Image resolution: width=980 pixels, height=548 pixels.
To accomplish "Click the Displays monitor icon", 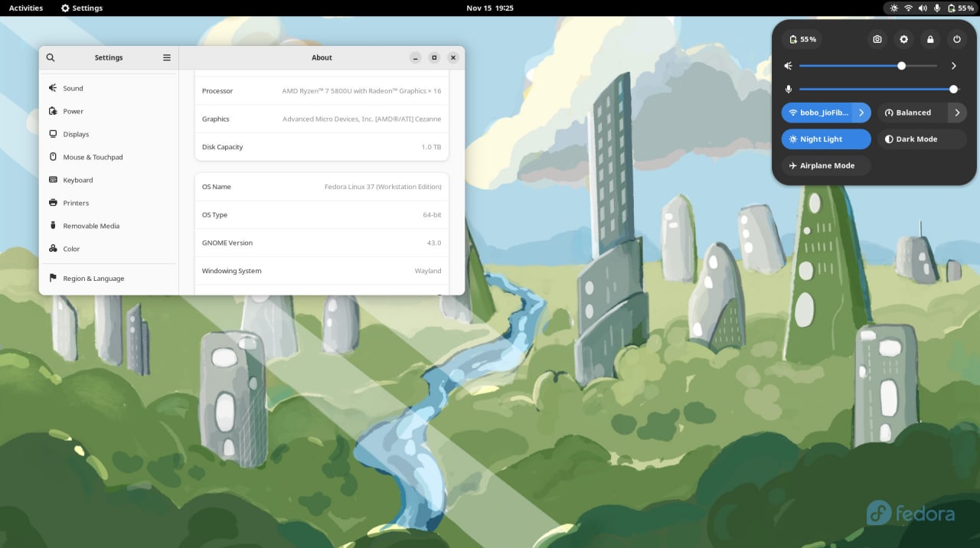I will (x=53, y=134).
